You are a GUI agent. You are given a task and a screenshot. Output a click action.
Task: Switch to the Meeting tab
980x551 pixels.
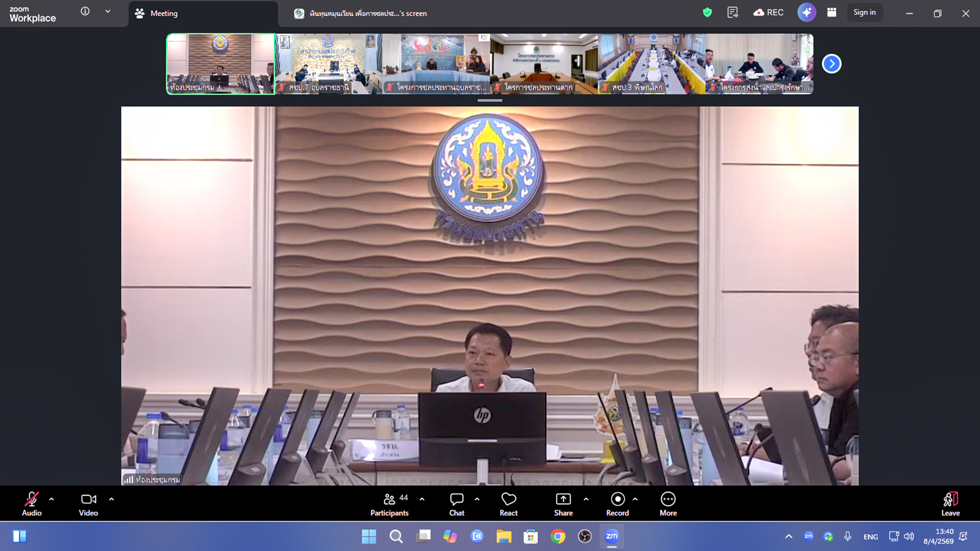tap(164, 13)
